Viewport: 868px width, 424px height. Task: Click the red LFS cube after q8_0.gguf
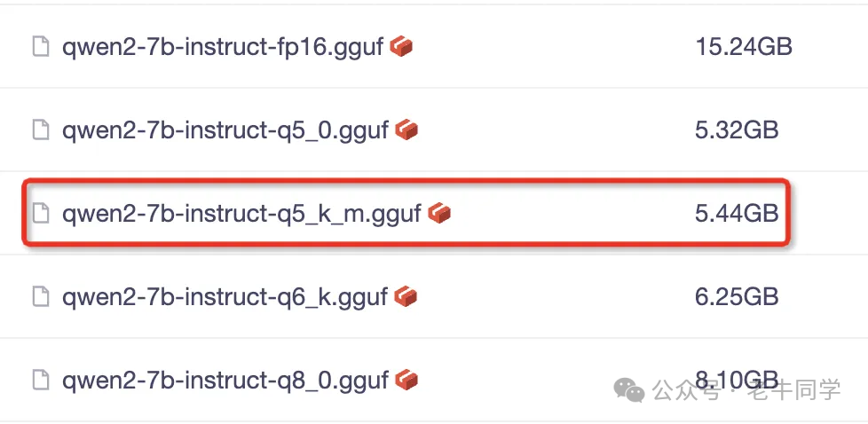pos(406,380)
